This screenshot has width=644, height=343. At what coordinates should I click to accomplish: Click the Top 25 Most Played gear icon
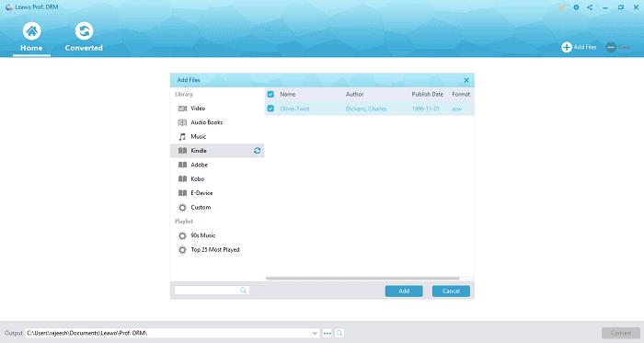(182, 250)
